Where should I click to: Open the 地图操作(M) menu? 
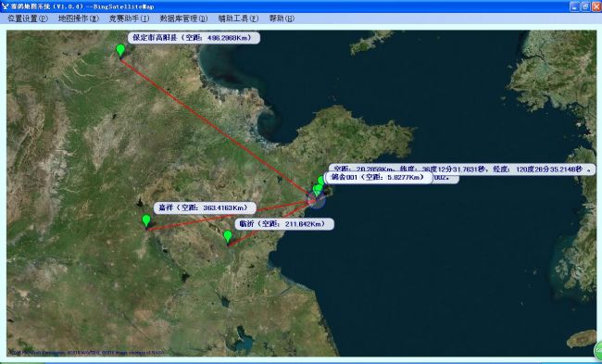click(79, 19)
